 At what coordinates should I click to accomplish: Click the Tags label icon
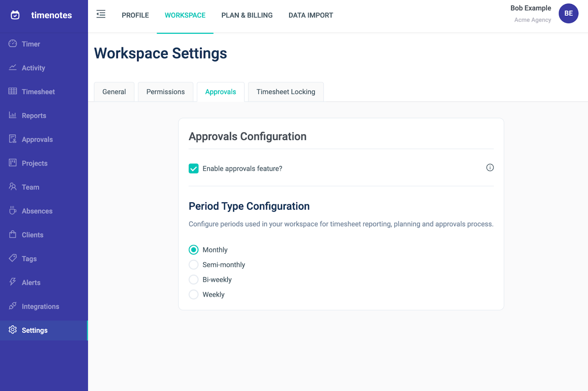click(x=13, y=258)
